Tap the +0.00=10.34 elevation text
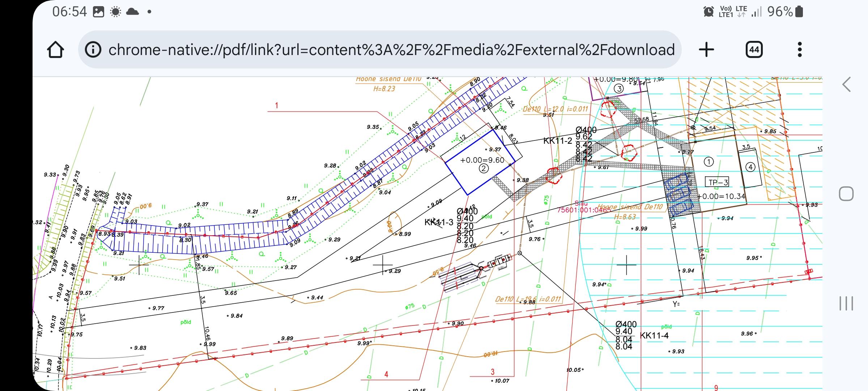Image resolution: width=868 pixels, height=391 pixels. 721,197
